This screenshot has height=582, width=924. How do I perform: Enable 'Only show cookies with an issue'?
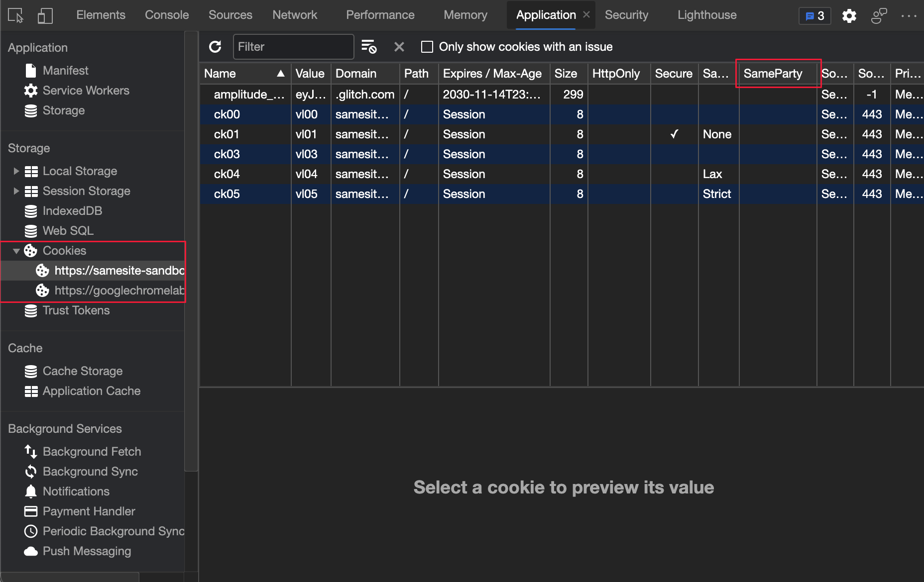tap(427, 46)
